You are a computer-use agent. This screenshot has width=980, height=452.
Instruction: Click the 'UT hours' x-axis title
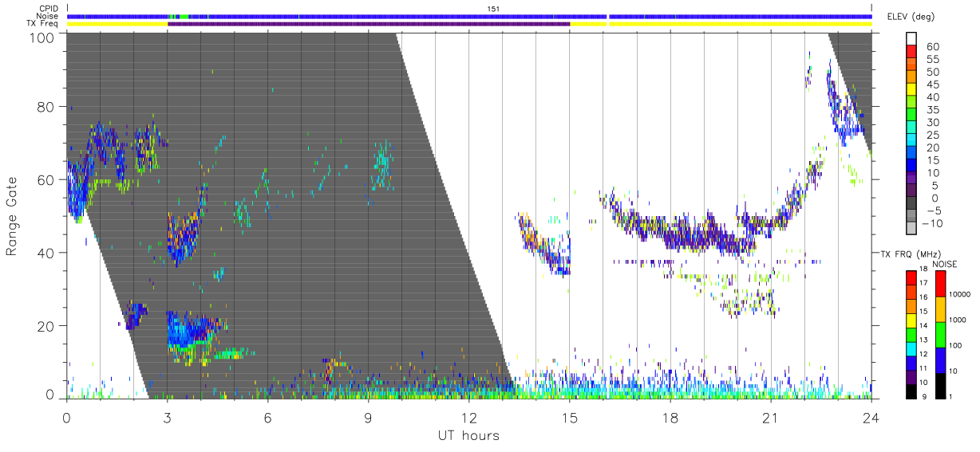(x=468, y=435)
